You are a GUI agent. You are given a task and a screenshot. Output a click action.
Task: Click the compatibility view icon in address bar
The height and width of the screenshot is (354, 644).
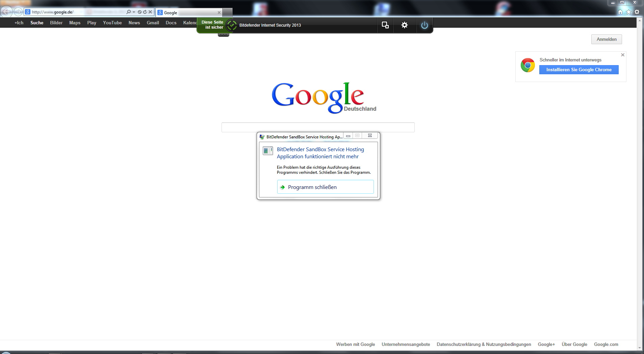click(x=139, y=12)
